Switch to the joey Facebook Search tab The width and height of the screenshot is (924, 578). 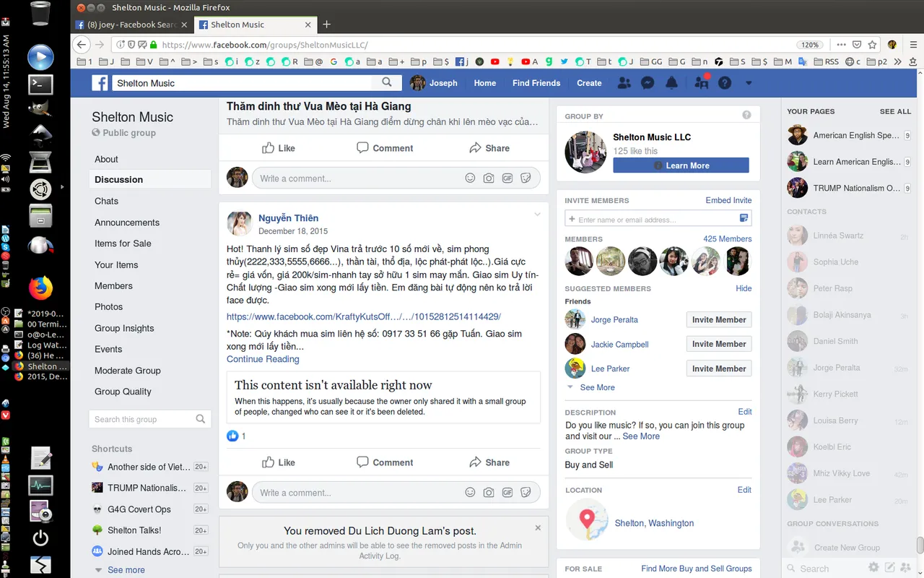coord(132,25)
